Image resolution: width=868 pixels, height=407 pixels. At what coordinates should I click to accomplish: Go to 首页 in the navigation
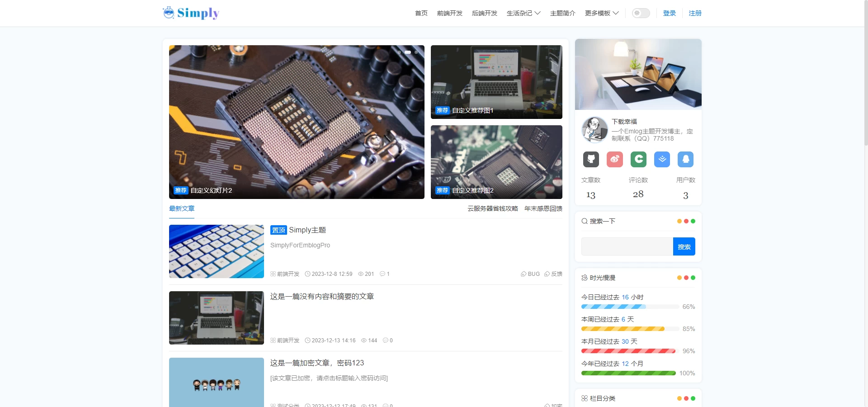tap(421, 13)
